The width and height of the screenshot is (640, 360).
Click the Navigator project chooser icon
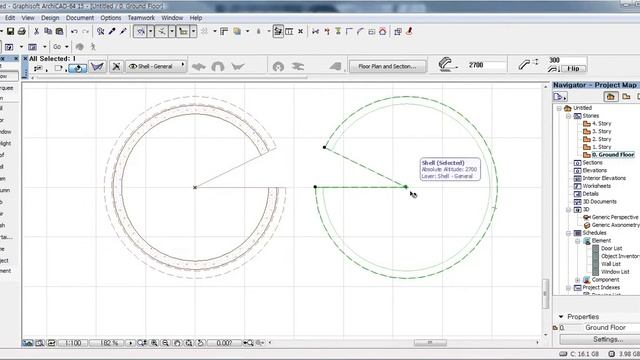(560, 97)
